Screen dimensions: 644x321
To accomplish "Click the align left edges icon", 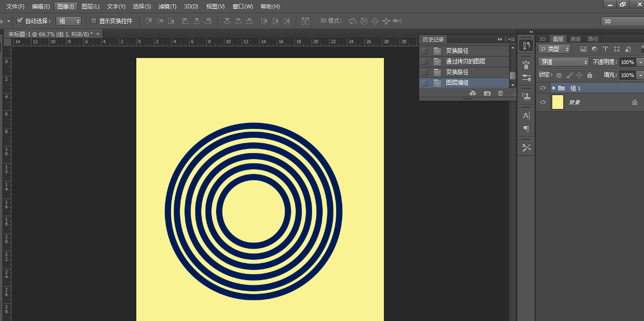I will pyautogui.click(x=185, y=21).
